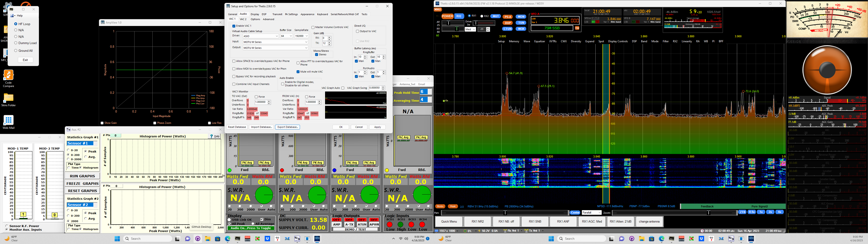
Task: Check Master Volume Controls VAC
Action: (313, 27)
